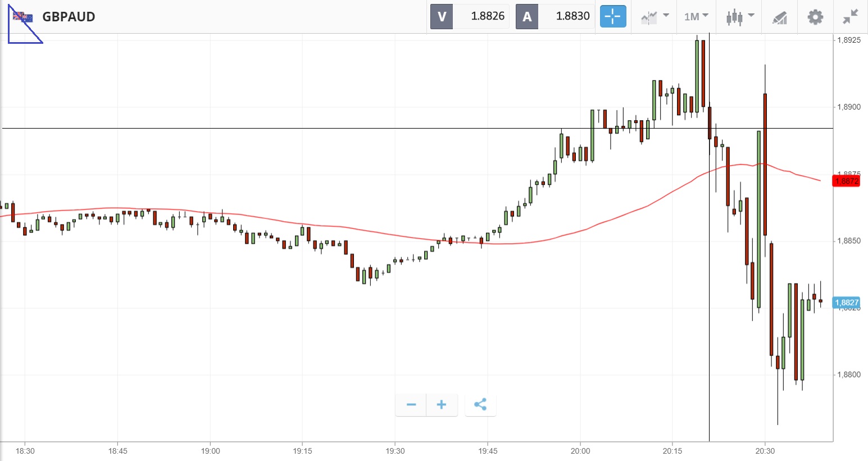
Task: Click the 1.8900 price axis label
Action: point(849,107)
